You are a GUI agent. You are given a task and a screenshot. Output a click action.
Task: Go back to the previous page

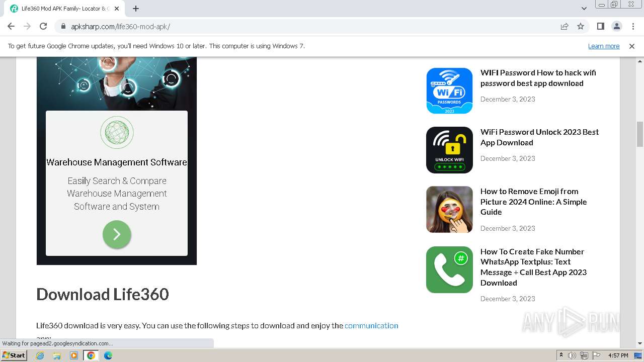11,26
